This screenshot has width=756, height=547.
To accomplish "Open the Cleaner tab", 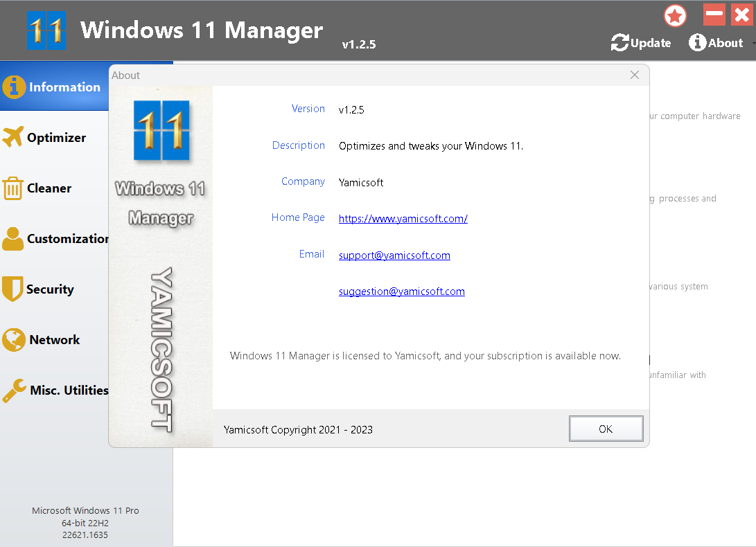I will (x=49, y=188).
